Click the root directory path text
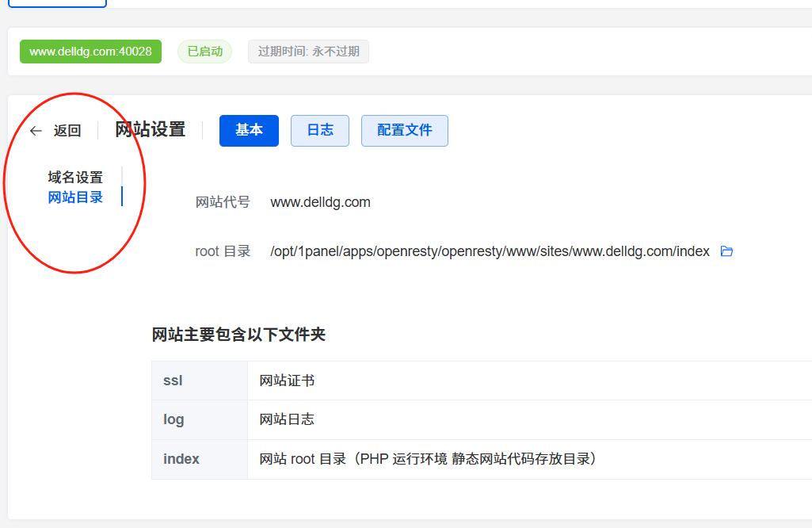The image size is (812, 528). pyautogui.click(x=490, y=251)
